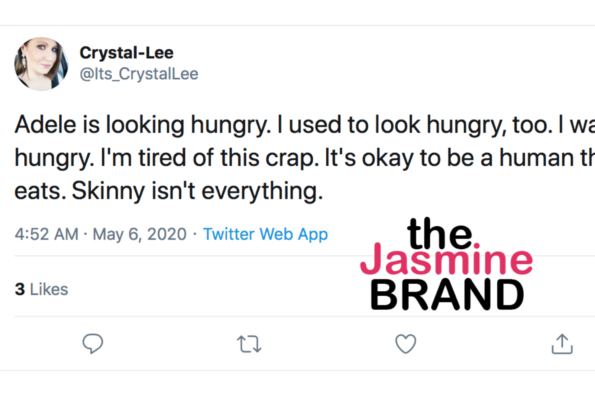Open Crystal-Lee's round profile avatar
595x397 pixels.
tap(41, 64)
